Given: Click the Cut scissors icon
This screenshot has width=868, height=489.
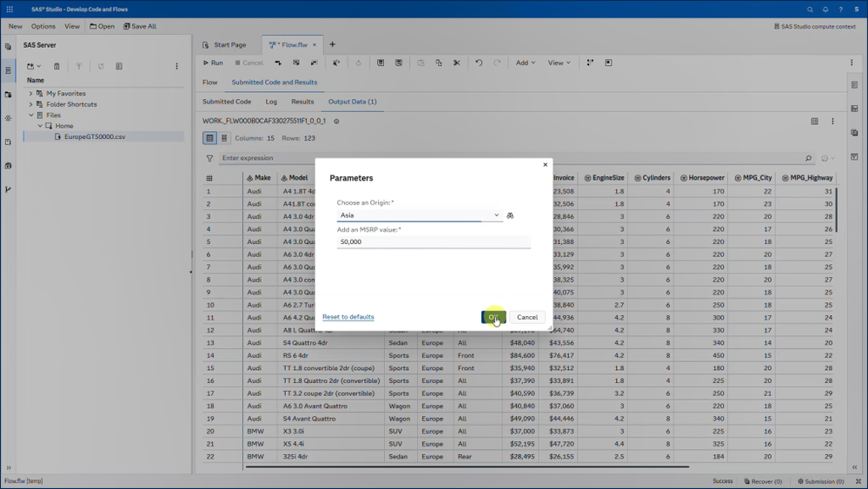Looking at the screenshot, I should 457,63.
